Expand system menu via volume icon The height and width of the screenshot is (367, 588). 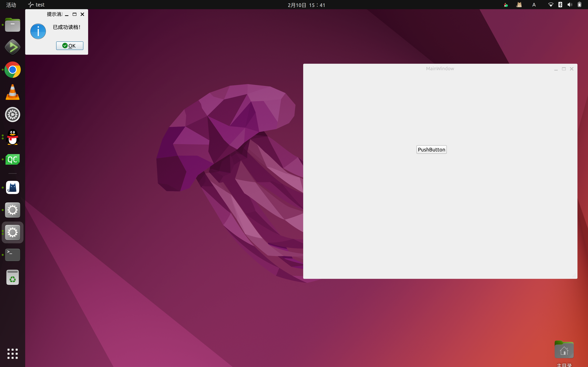(x=570, y=5)
